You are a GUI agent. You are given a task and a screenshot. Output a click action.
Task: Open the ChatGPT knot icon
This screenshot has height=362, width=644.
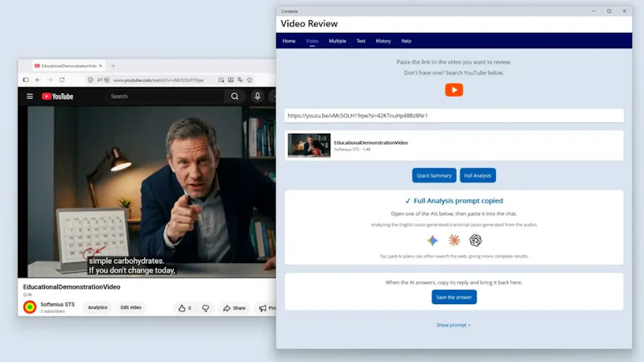[x=475, y=241]
